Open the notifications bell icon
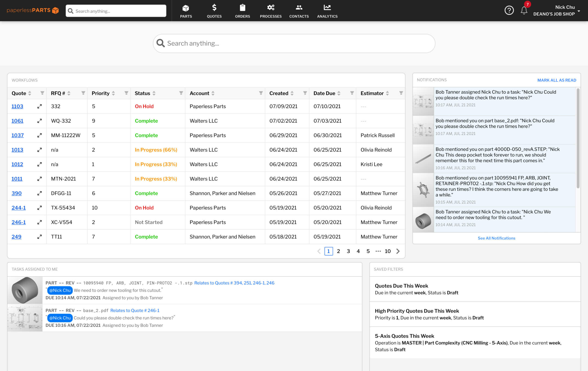588x371 pixels. pos(524,10)
